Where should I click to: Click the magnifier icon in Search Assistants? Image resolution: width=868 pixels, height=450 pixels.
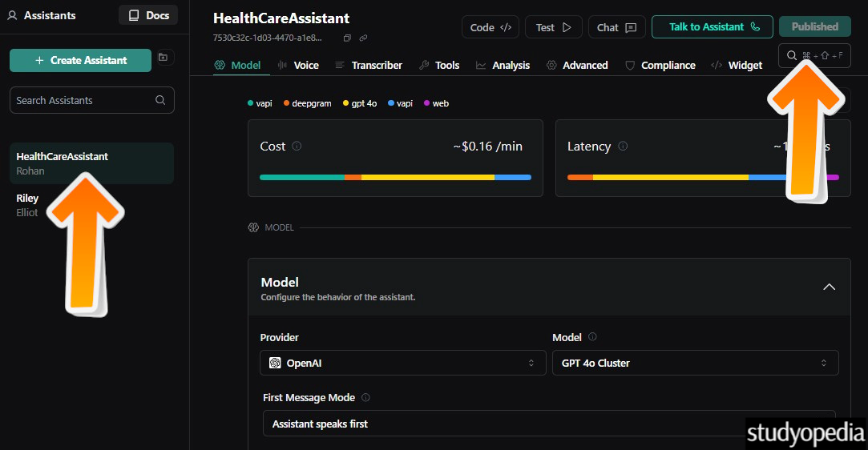(160, 100)
